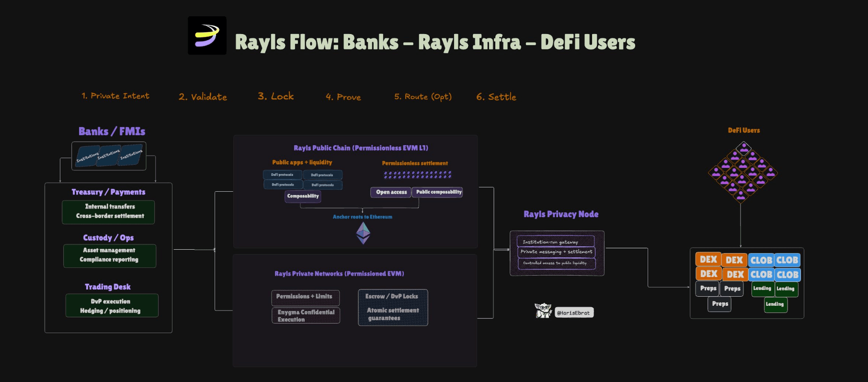Image resolution: width=868 pixels, height=382 pixels.
Task: Click the Rayls logo icon beside the title
Action: (x=207, y=35)
